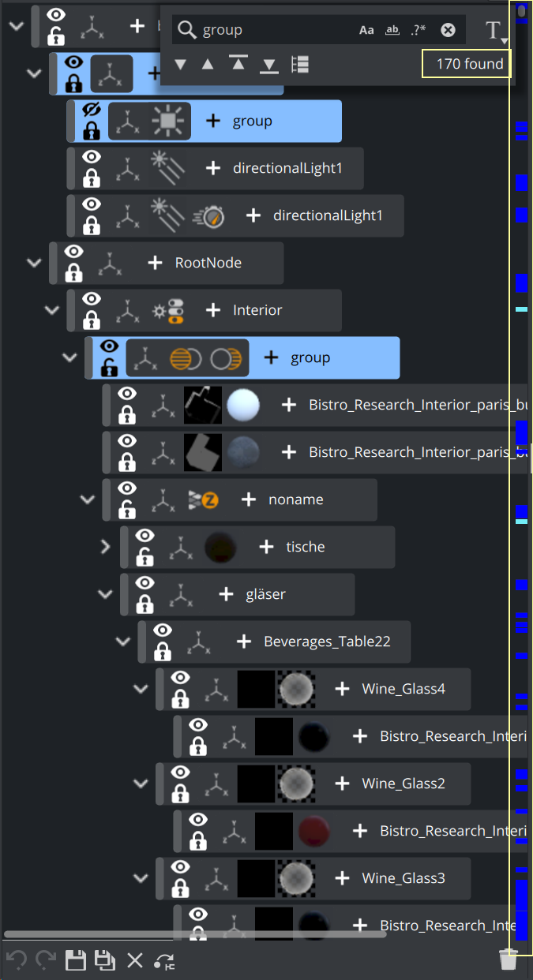Collapse the Beverages_Table22 node
This screenshot has height=980, width=533.
(123, 641)
